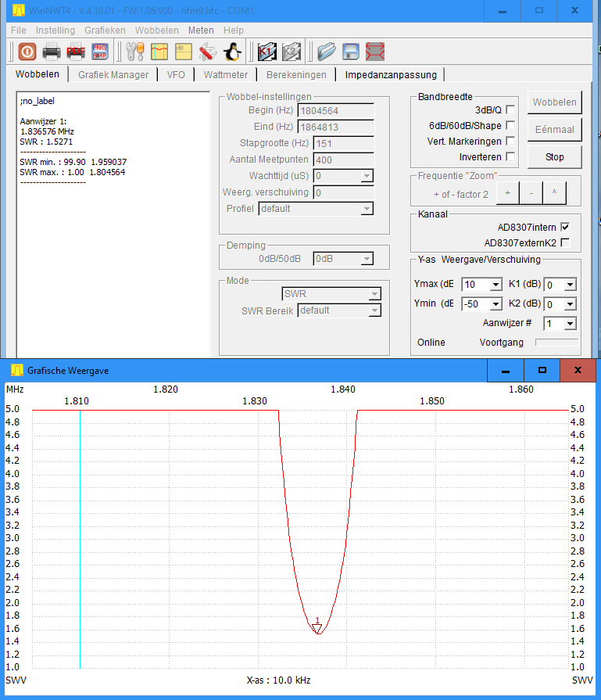
Task: Click the printer icon in toolbar
Action: 52,52
